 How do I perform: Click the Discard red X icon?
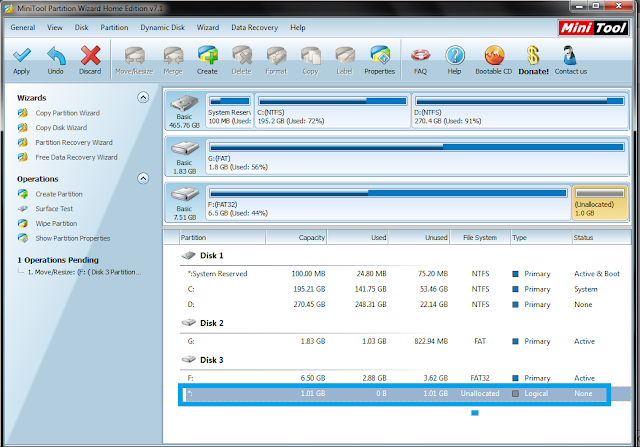[x=90, y=55]
